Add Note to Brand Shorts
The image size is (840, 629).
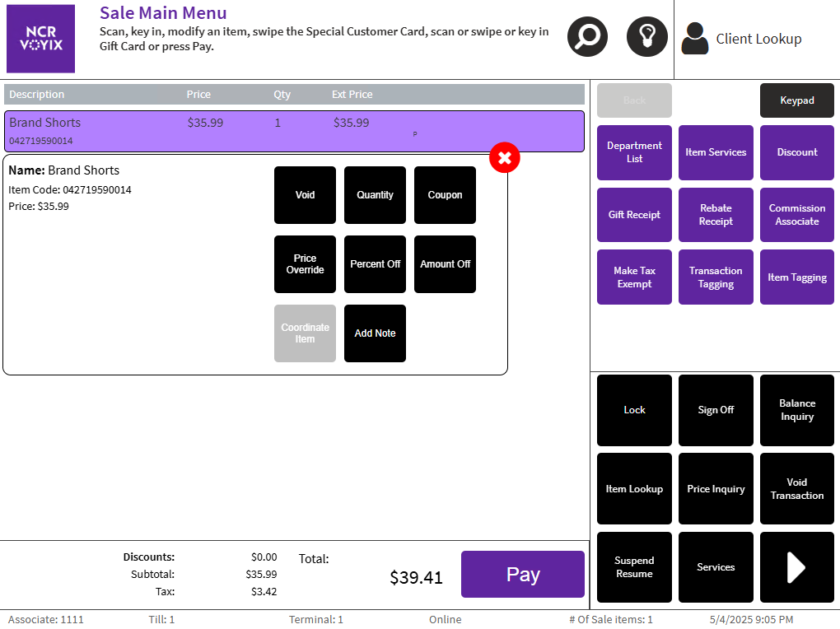(375, 333)
